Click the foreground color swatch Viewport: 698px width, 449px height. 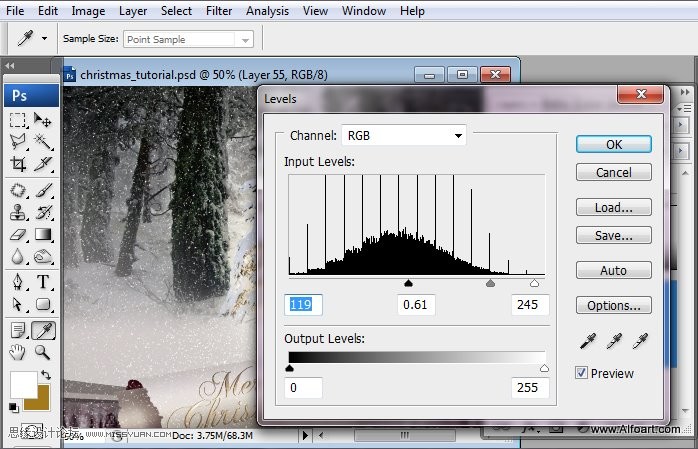click(23, 384)
